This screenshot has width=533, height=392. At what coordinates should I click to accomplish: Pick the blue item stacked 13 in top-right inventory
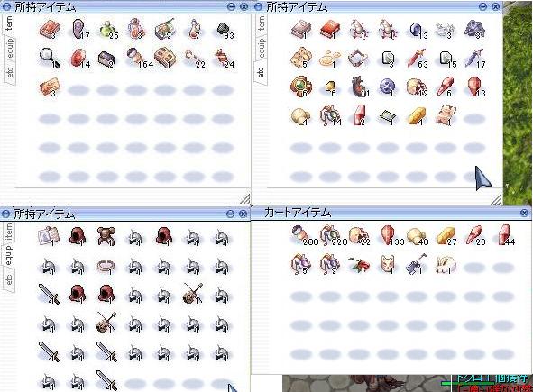[x=417, y=30]
